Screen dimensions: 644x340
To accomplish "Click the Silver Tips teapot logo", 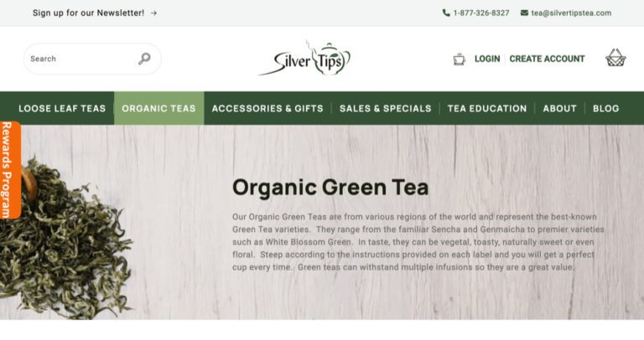I will 305,59.
